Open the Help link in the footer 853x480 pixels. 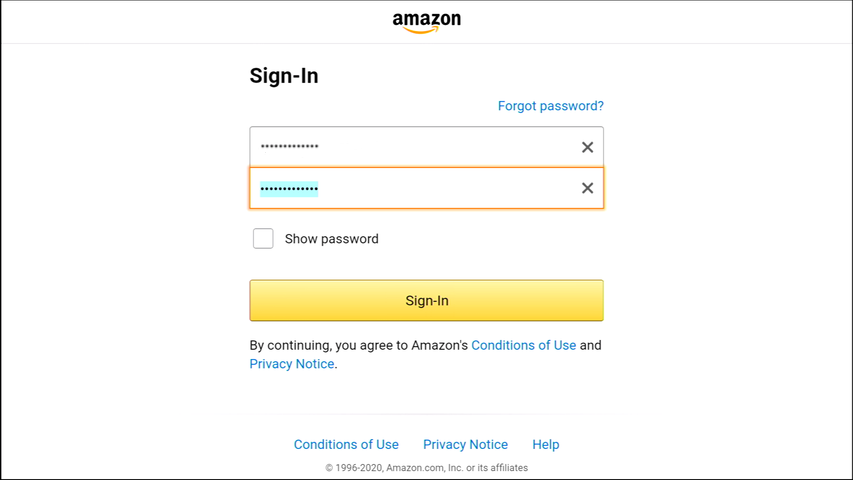(x=546, y=444)
